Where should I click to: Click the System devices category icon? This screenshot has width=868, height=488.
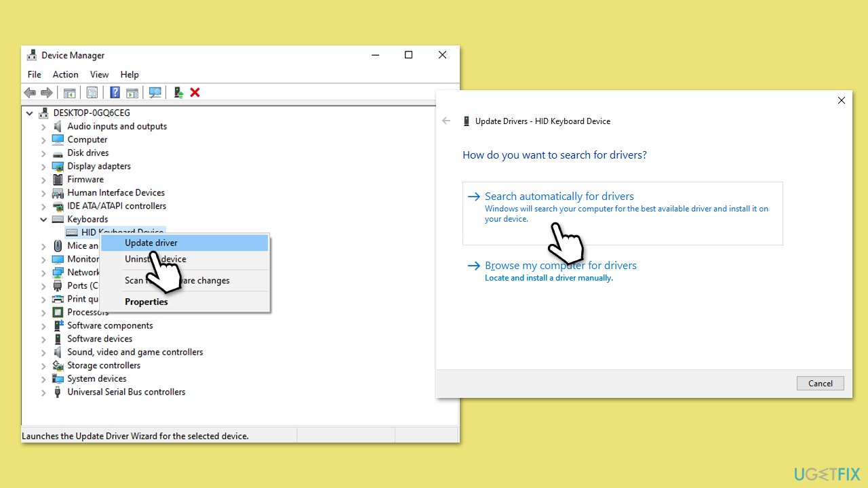[58, 379]
